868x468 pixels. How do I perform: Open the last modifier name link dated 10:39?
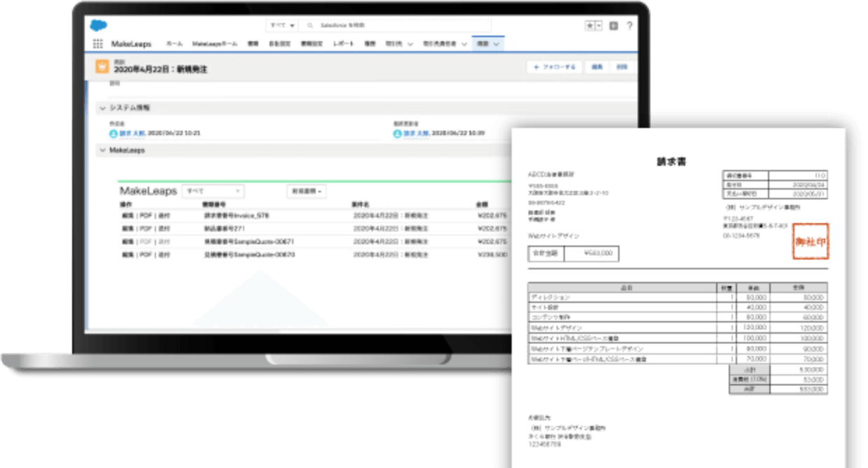(x=416, y=133)
